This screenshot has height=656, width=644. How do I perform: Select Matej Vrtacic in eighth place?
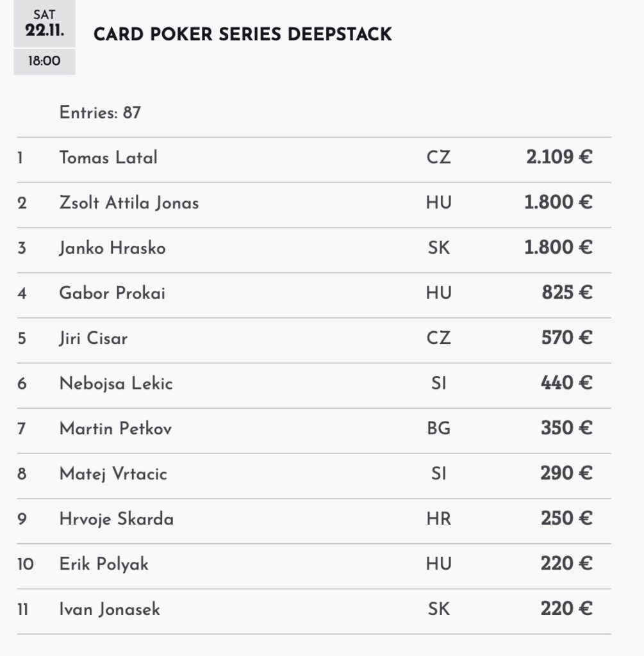(x=113, y=474)
